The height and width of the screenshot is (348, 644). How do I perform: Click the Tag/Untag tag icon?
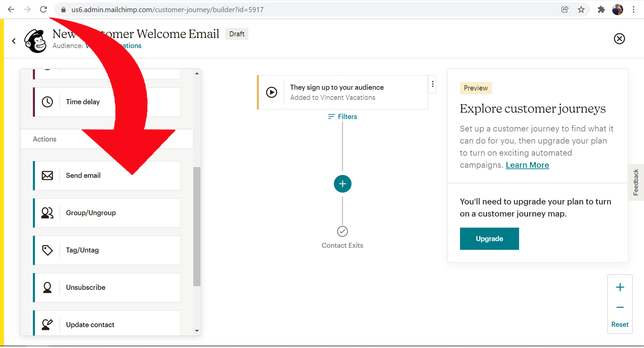tap(47, 250)
